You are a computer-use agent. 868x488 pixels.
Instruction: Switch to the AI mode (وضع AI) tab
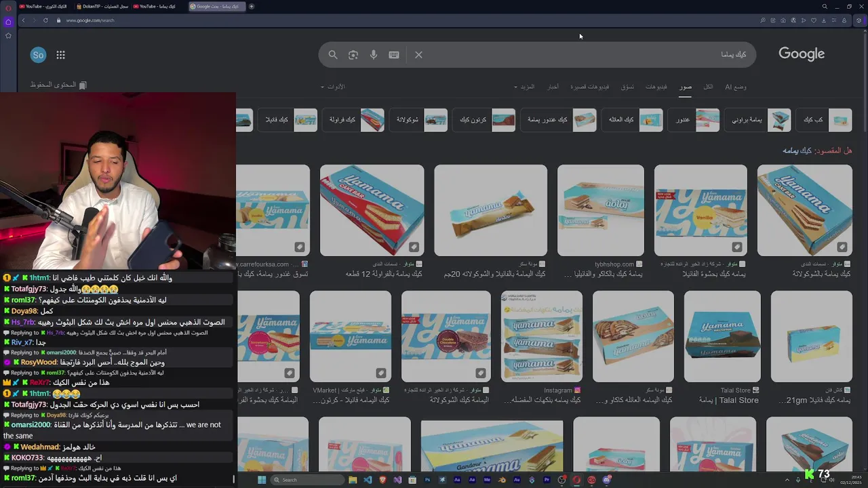pyautogui.click(x=736, y=87)
